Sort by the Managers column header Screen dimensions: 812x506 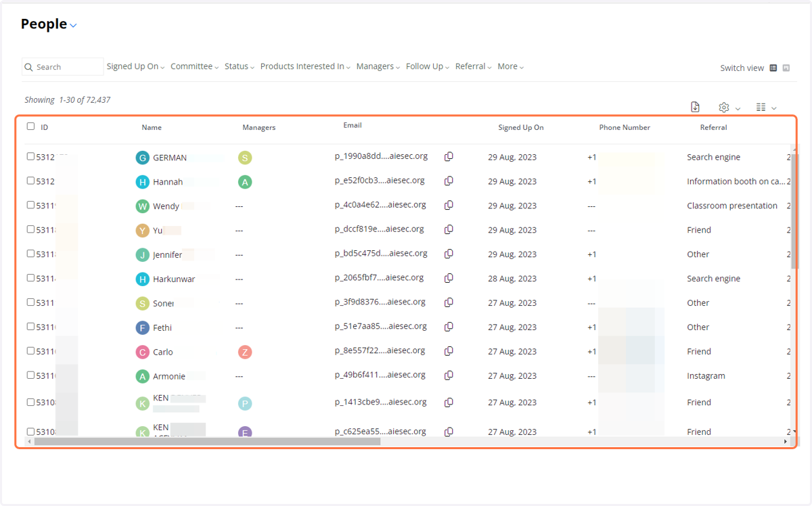pos(259,127)
